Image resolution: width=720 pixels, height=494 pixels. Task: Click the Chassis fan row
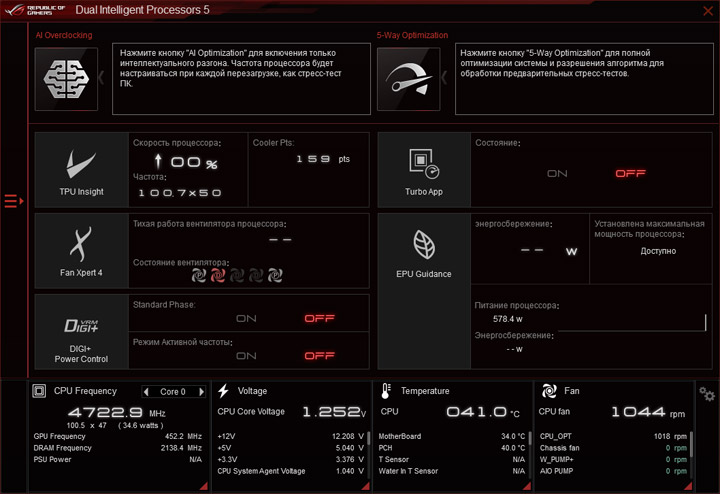point(613,448)
